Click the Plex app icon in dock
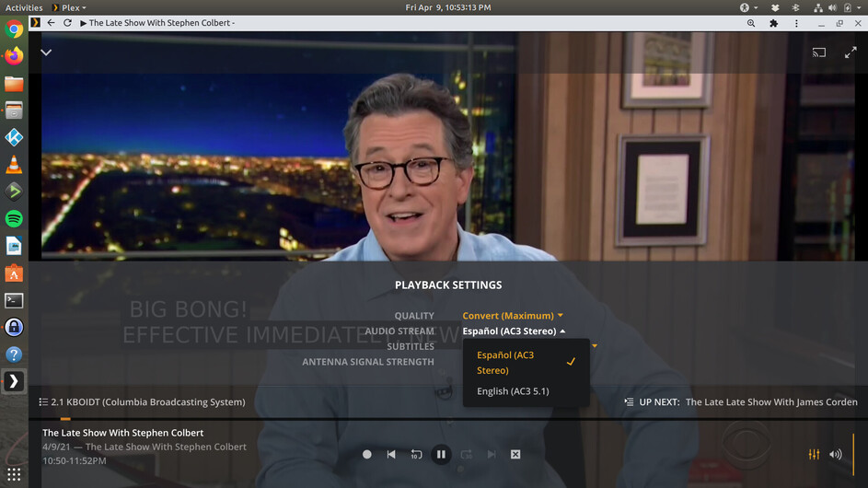This screenshot has width=868, height=488. 14,381
